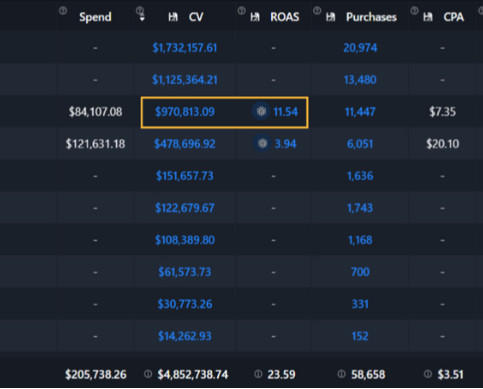The width and height of the screenshot is (483, 389).
Task: Click the cube icon beside 11.54 ROAS
Action: click(261, 111)
